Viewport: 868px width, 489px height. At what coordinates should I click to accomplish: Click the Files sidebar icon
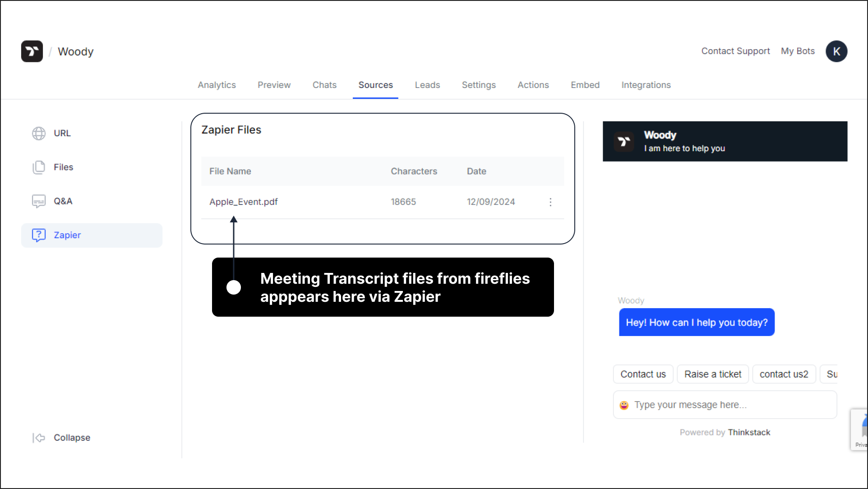(38, 167)
